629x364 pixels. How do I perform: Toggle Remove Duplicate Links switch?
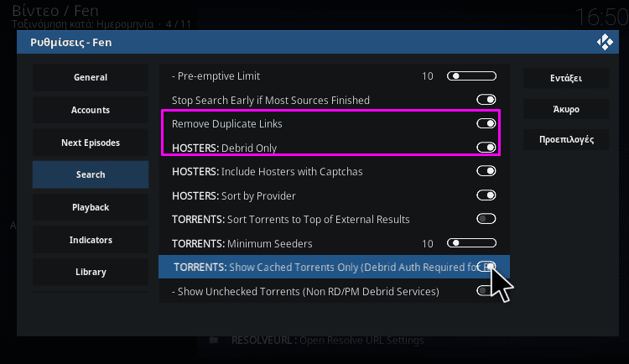486,123
